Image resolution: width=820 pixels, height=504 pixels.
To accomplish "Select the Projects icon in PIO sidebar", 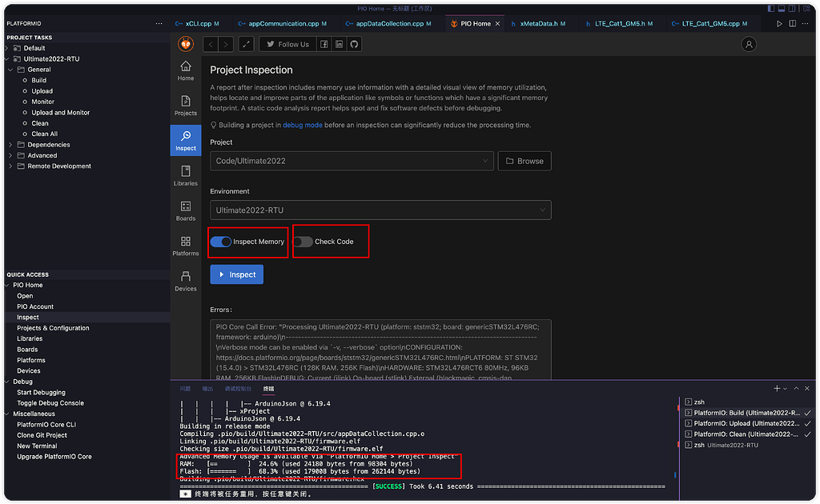I will pyautogui.click(x=185, y=105).
